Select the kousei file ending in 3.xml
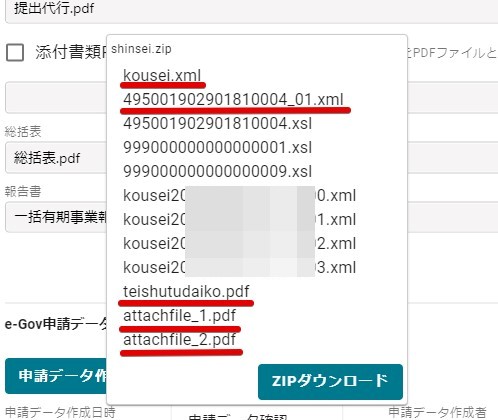The image size is (498, 420). click(x=240, y=268)
